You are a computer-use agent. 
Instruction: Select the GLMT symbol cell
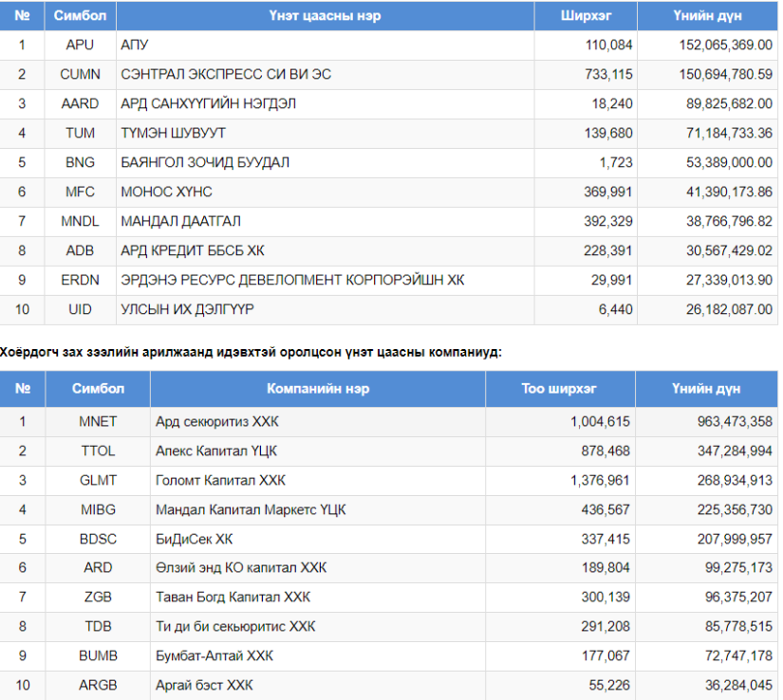98,481
